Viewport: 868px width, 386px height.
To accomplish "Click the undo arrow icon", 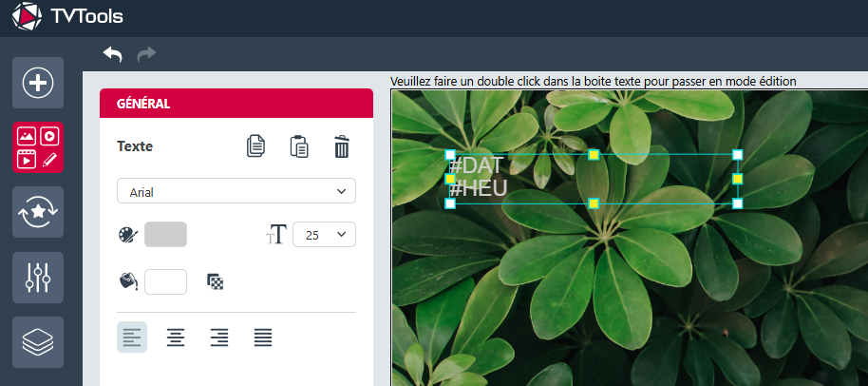I will (x=112, y=54).
